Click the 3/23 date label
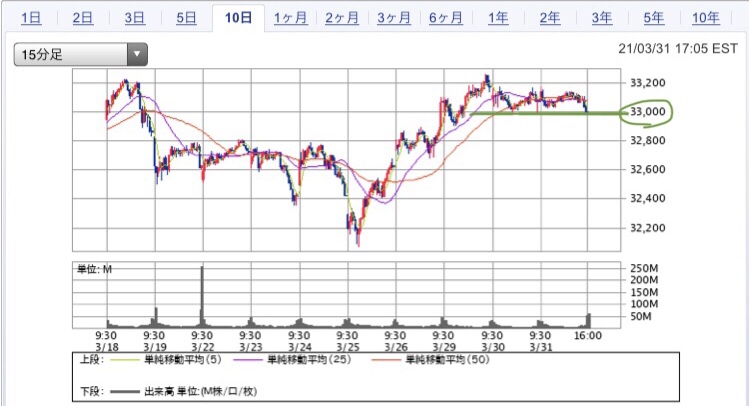This screenshot has width=750, height=406. pyautogui.click(x=251, y=347)
